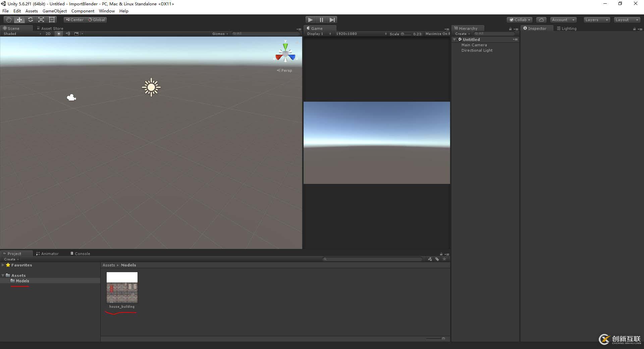Toggle scene audio speaker icon
Image resolution: width=644 pixels, height=349 pixels.
click(68, 34)
